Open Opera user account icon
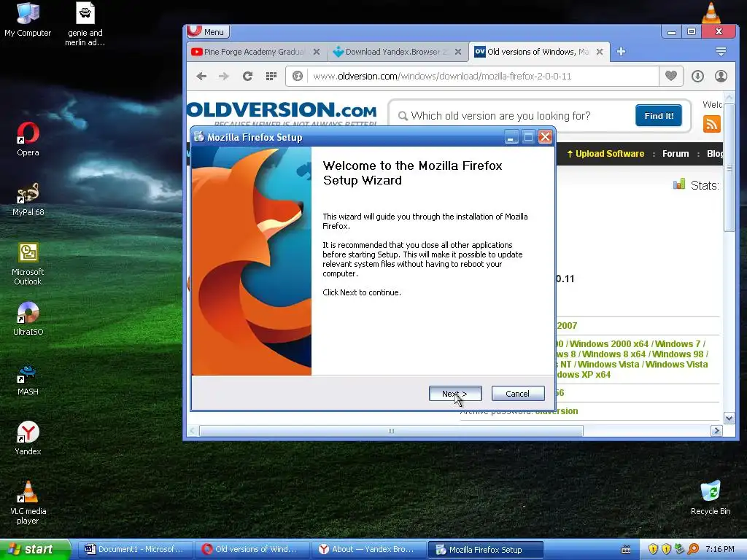Screen dimensions: 747x560 tap(721, 76)
